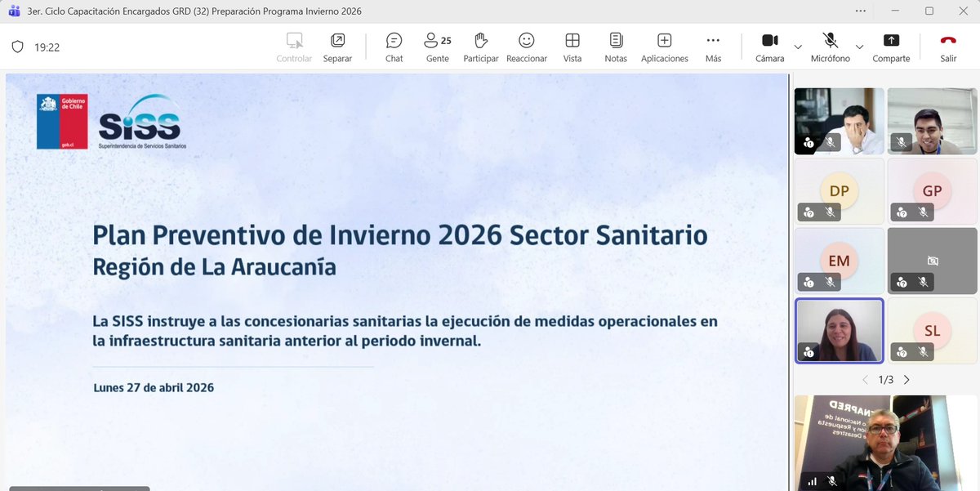Expand the Más options menu
Screen dimensions: 980x491
(712, 47)
